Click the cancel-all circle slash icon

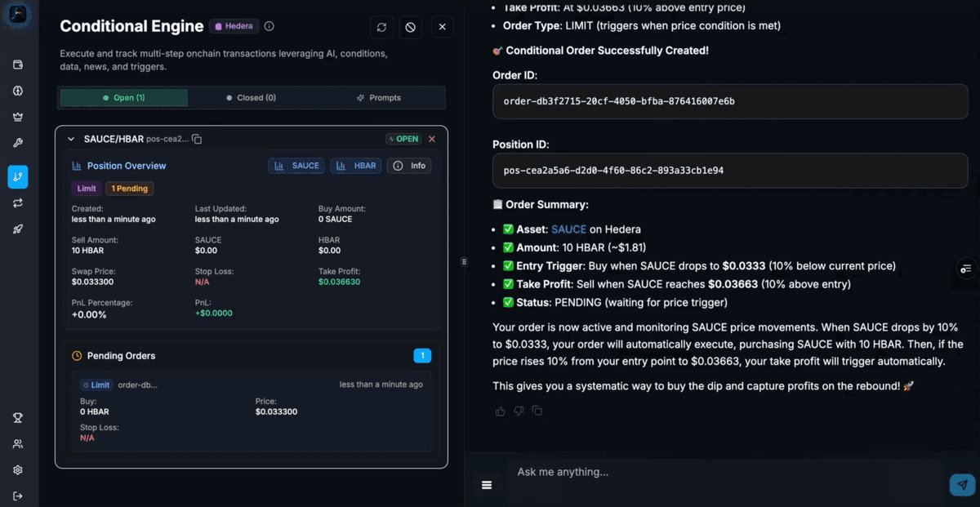click(x=411, y=27)
